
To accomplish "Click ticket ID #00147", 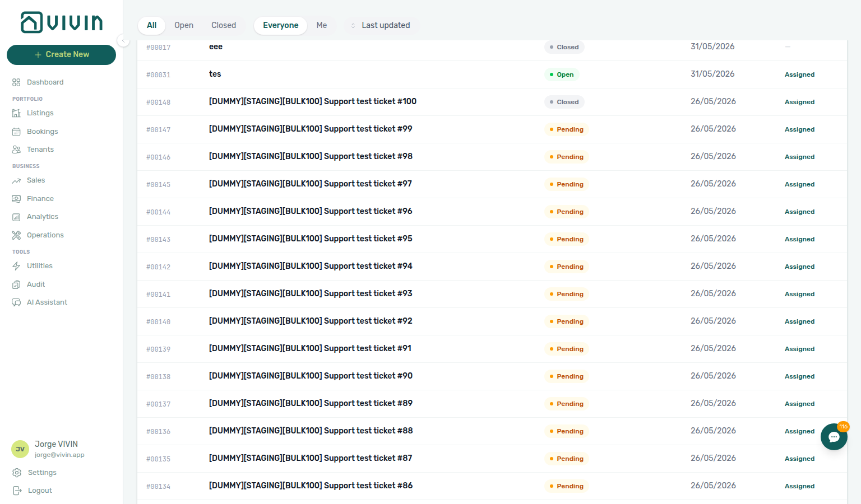I will tap(159, 130).
